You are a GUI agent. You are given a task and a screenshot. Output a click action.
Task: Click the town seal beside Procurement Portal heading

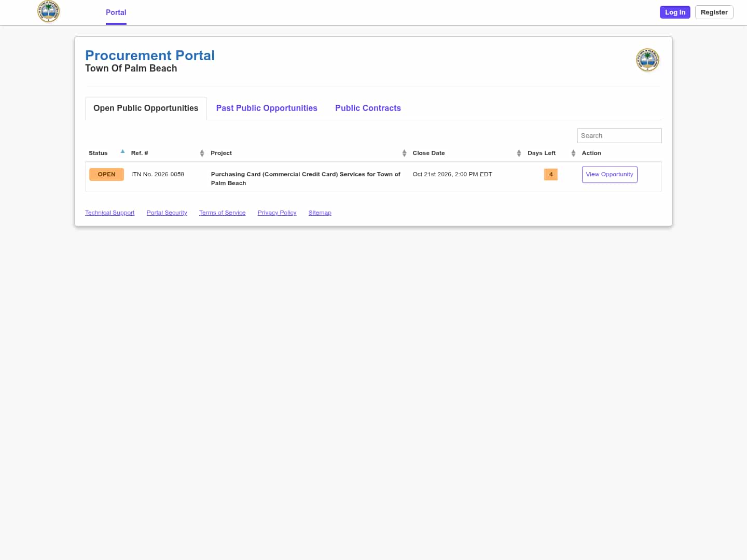pos(647,60)
